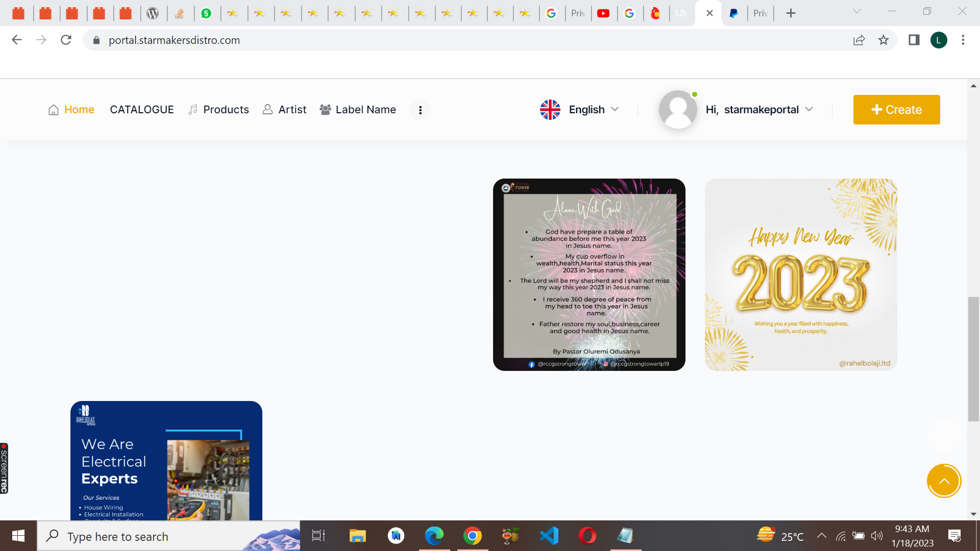Open File Explorer from the taskbar

pos(358,536)
